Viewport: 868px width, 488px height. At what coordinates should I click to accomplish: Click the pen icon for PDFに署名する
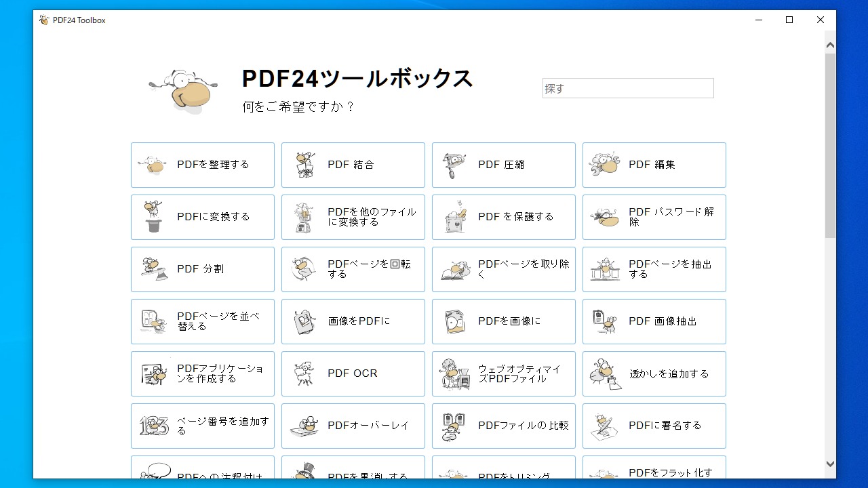pos(604,426)
